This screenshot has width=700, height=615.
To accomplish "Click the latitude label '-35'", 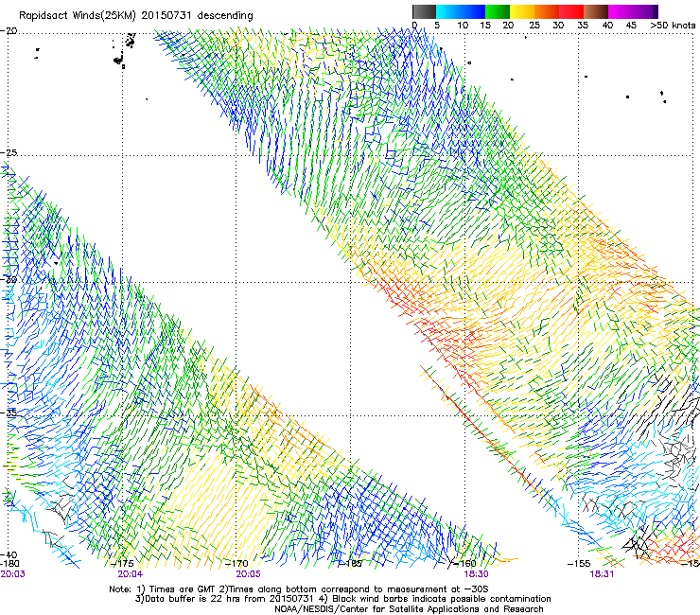I will (9, 413).
